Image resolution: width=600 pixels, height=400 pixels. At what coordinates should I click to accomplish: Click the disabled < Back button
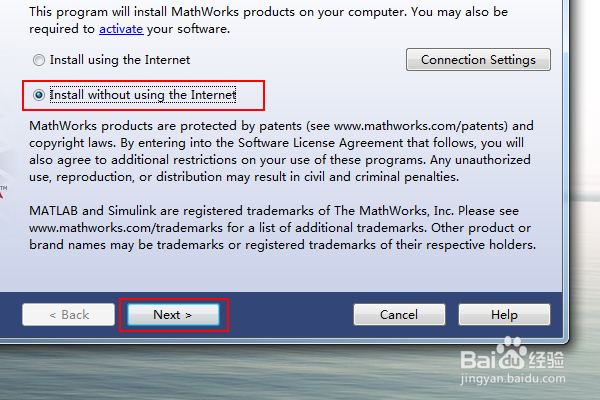point(68,315)
